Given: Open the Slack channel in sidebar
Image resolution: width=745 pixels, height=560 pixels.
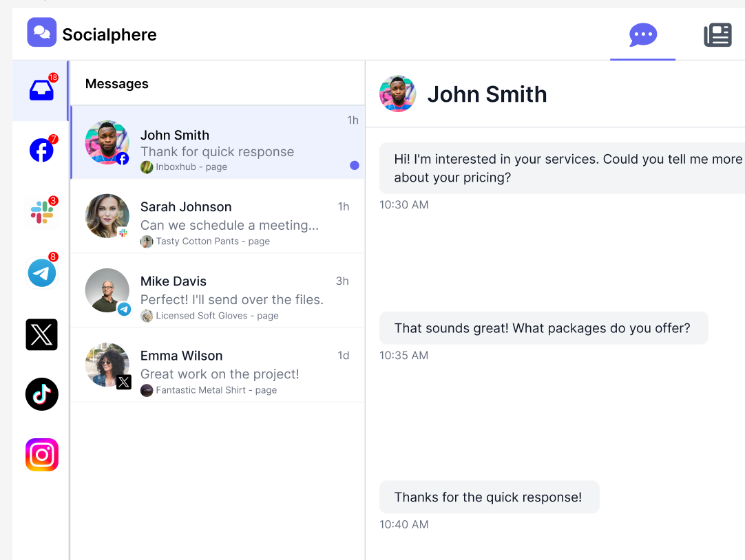Looking at the screenshot, I should coord(42,212).
